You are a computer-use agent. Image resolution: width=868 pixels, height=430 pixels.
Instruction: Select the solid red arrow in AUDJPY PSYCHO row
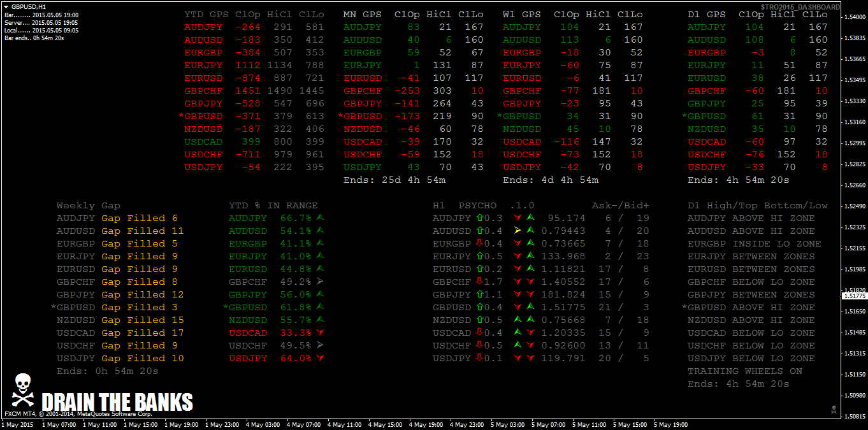coord(517,218)
